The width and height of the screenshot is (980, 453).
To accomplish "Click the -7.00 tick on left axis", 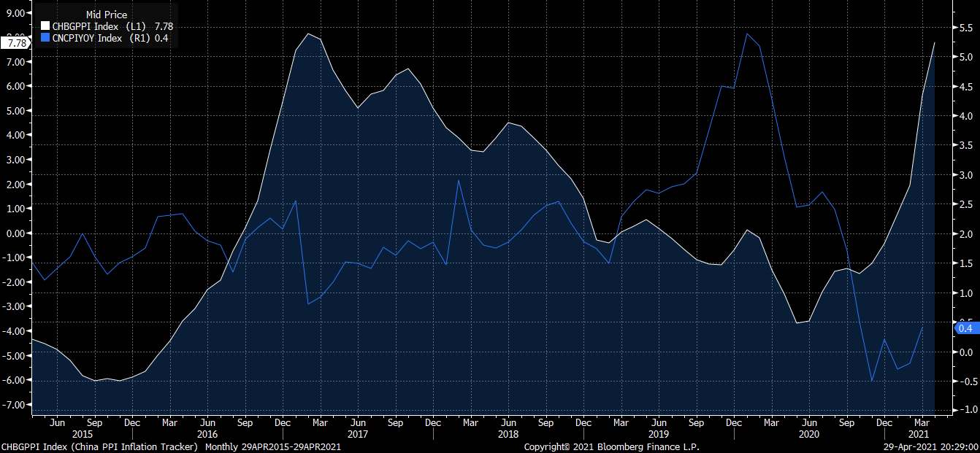I will 16,405.
